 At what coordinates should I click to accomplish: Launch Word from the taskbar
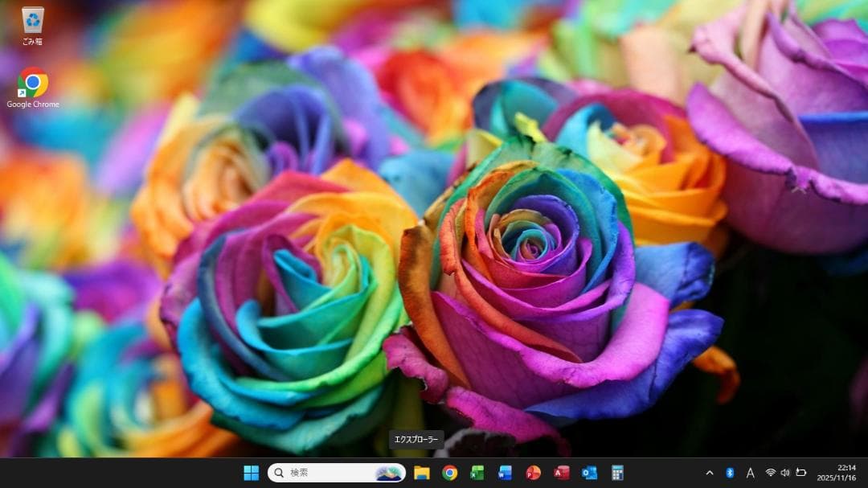click(x=506, y=474)
